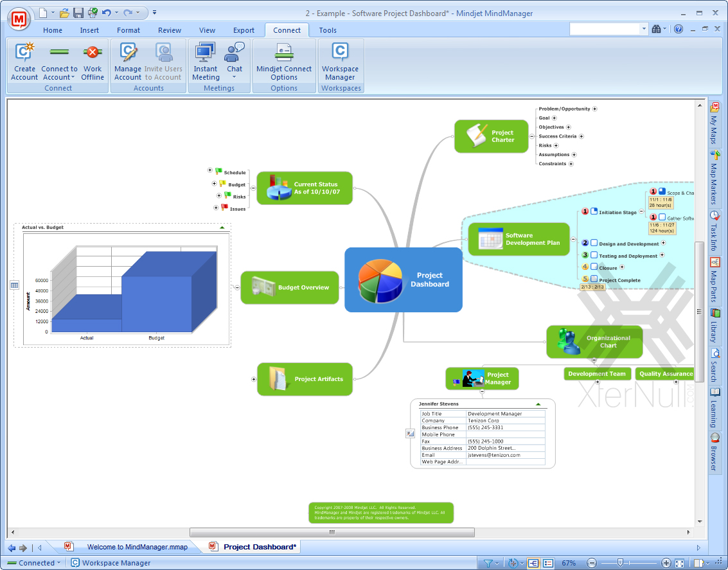Open the Instant Meeting tool

[x=205, y=61]
